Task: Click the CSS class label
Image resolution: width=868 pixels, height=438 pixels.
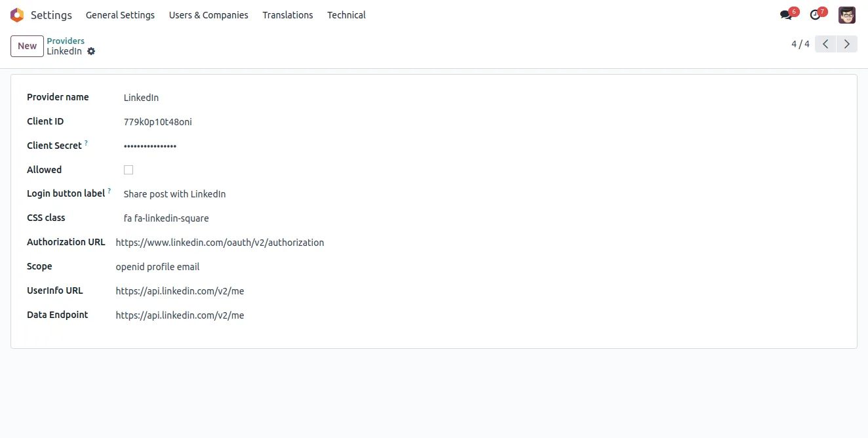Action: 46,218
